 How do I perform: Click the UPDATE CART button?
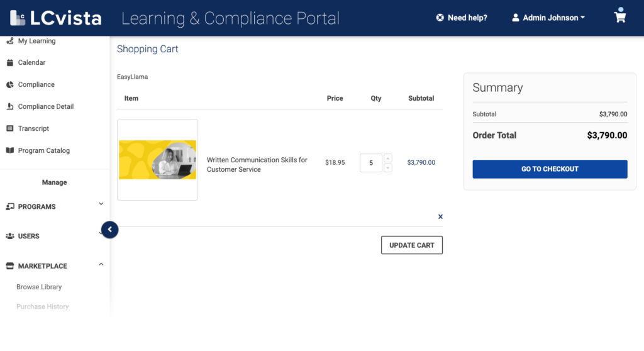[411, 245]
